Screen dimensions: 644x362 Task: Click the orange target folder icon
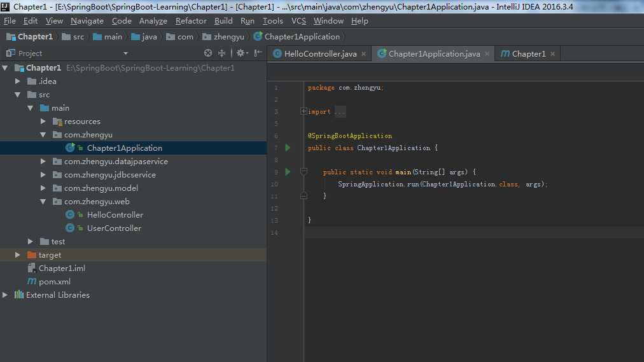32,255
